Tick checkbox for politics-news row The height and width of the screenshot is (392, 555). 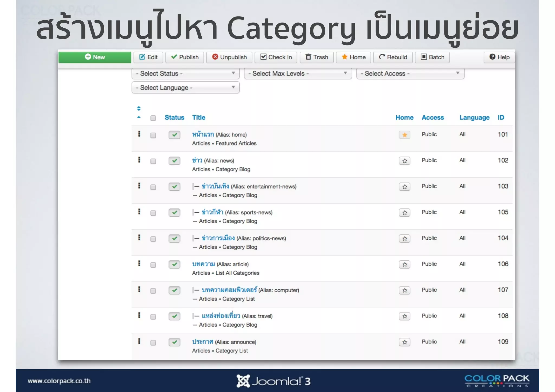click(x=153, y=239)
